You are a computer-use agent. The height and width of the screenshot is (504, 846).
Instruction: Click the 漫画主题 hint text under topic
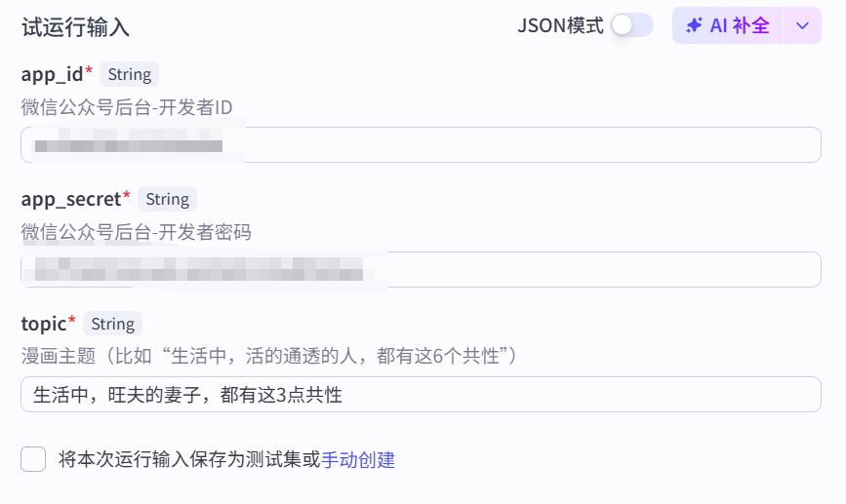pyautogui.click(x=268, y=356)
